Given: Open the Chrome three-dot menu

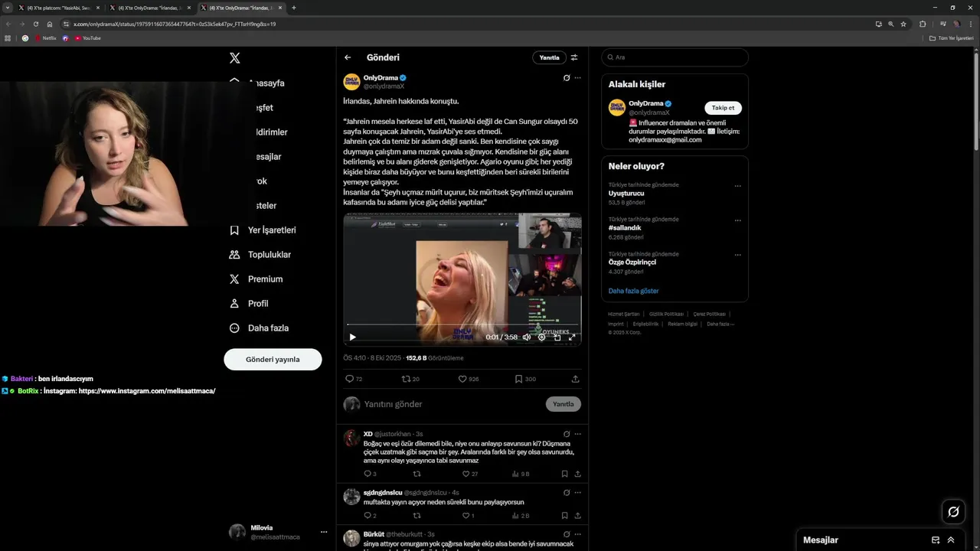Looking at the screenshot, I should click(x=970, y=24).
